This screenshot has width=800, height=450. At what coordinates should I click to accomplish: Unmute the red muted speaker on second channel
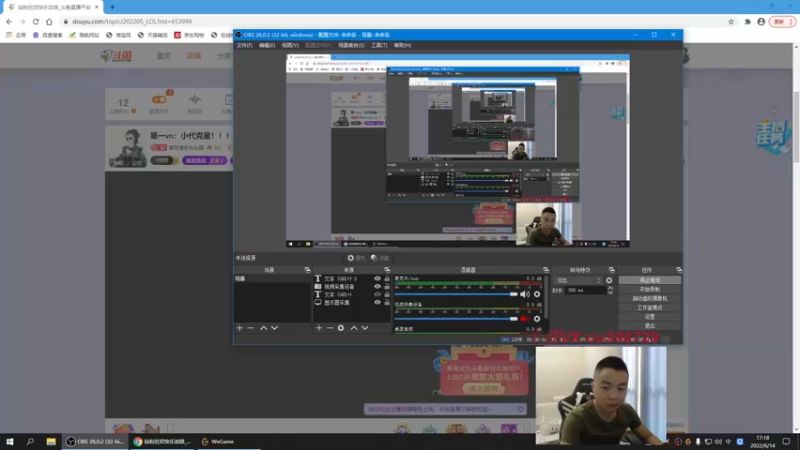point(524,319)
